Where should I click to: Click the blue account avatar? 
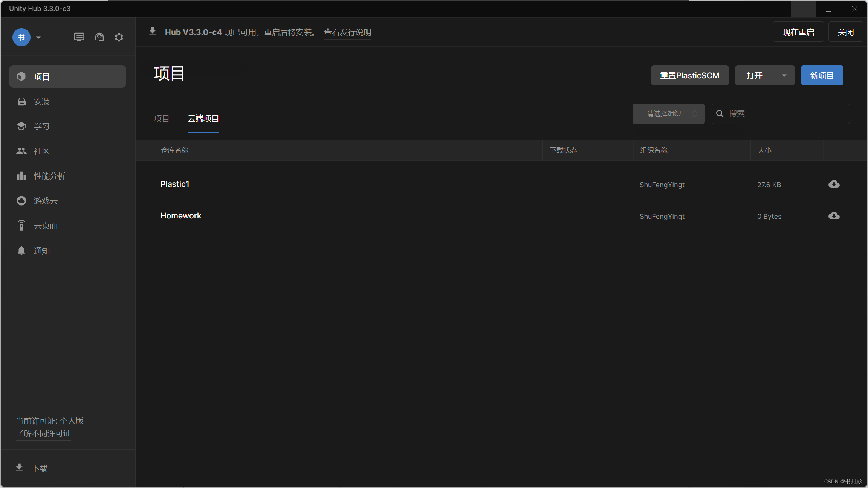[x=21, y=37]
